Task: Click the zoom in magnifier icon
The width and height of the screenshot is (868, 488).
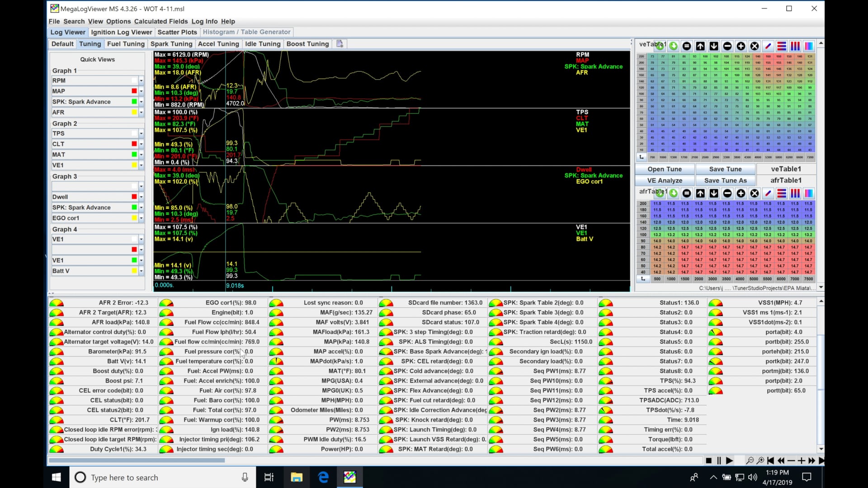Action: click(760, 460)
